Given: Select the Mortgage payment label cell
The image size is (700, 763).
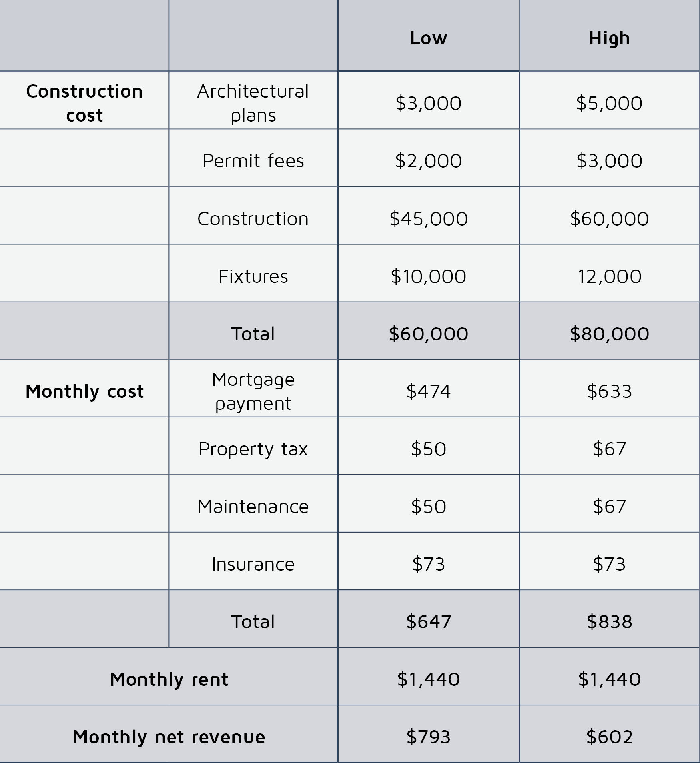Looking at the screenshot, I should coord(253,391).
